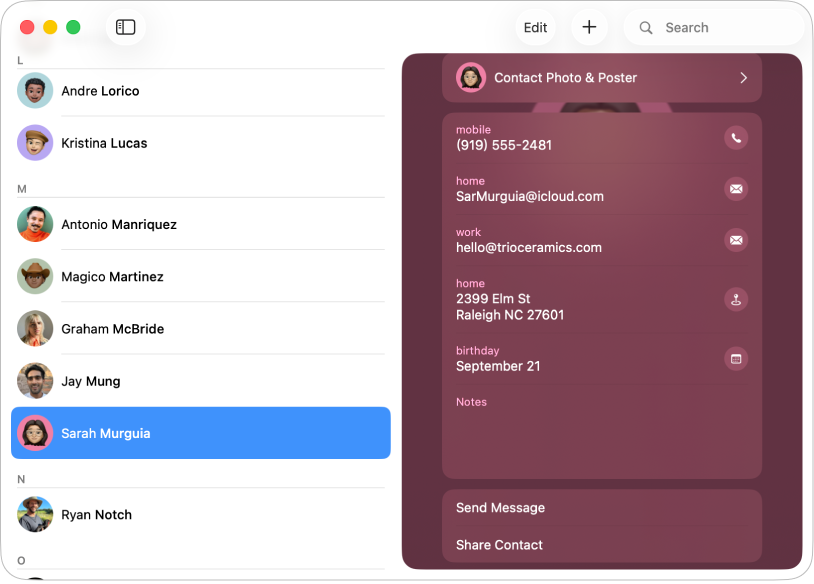Click Share Contact
The width and height of the screenshot is (814, 584).
(499, 544)
